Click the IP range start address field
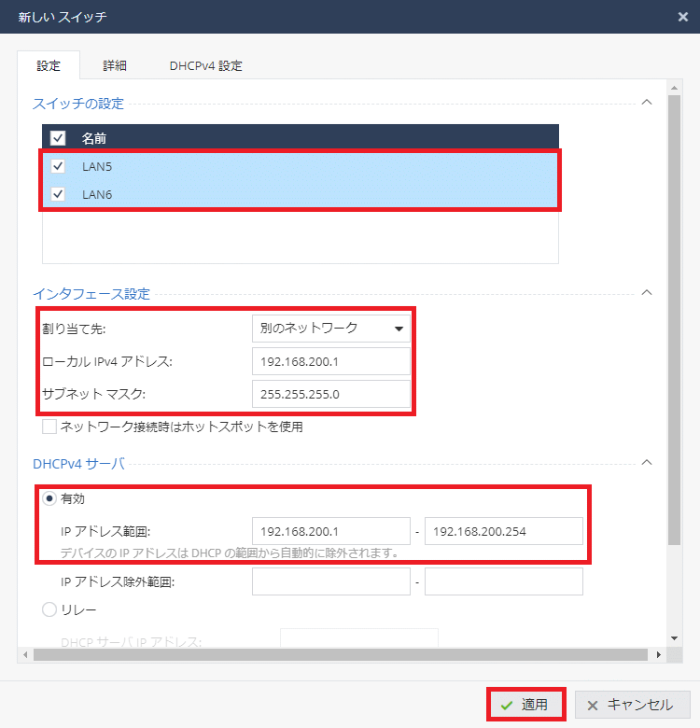 coord(331,531)
